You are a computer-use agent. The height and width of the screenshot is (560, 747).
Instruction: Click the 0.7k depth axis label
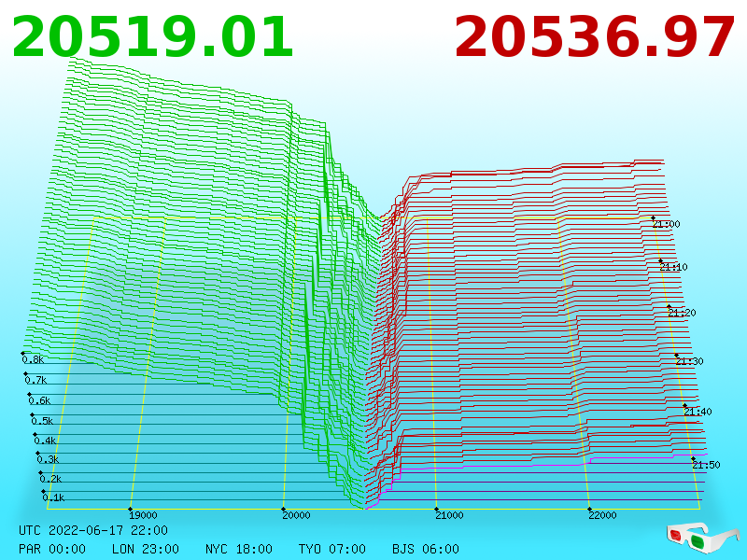pos(35,380)
